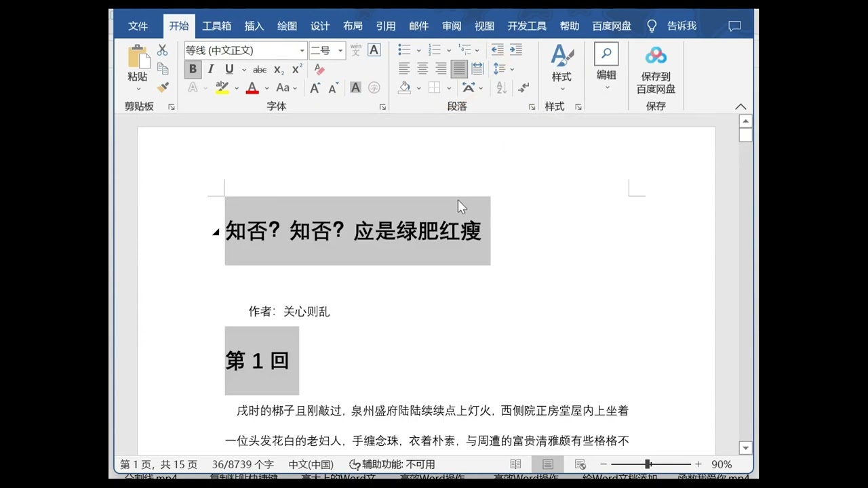Open the font dialog launcher
Viewport: 868px width, 488px height.
[382, 107]
